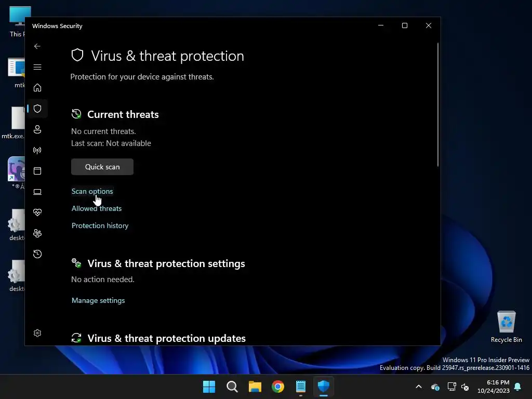Open Device performance & health heart icon

point(37,212)
